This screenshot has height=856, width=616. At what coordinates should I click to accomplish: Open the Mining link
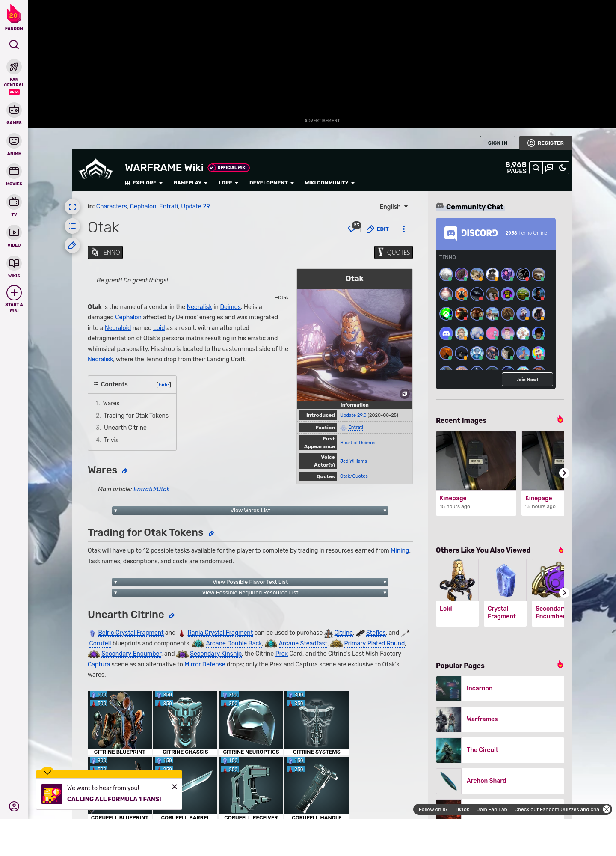400,550
